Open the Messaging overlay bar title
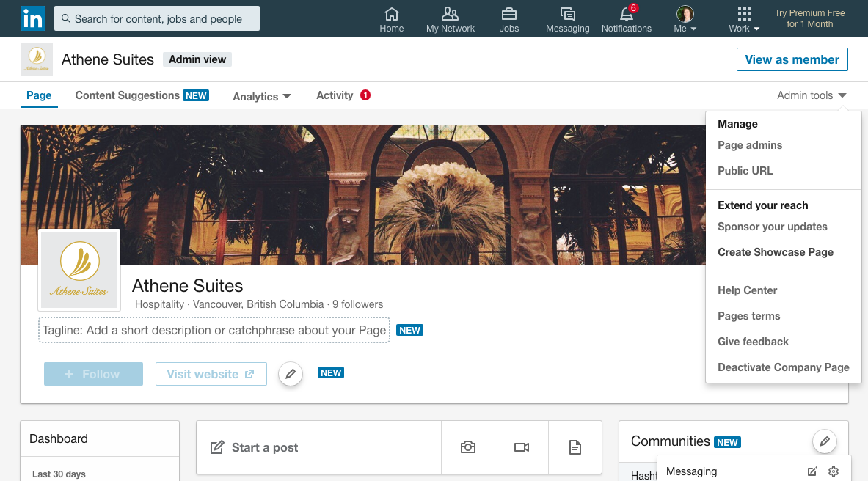868x481 pixels. (x=691, y=471)
